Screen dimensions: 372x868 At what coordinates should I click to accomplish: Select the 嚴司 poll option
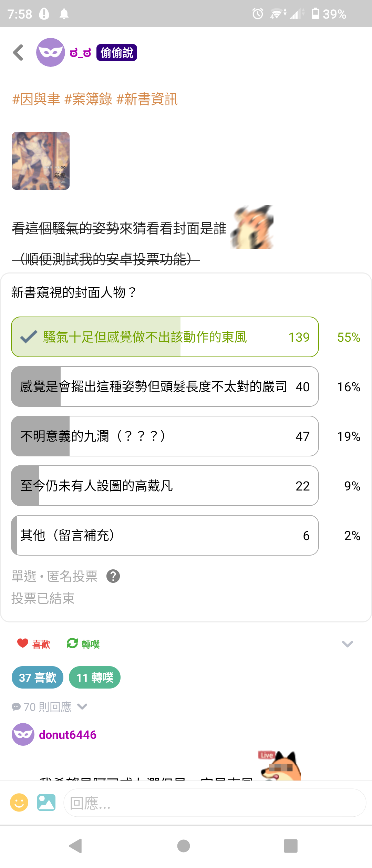[x=165, y=386]
